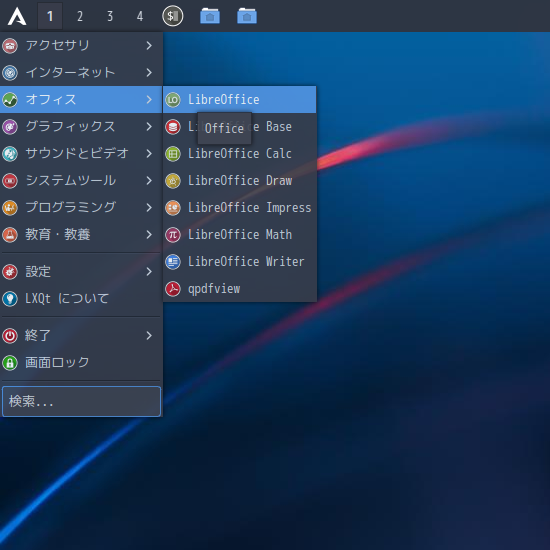Click the LibreOffice Writer document icon
The width and height of the screenshot is (550, 550).
tap(173, 262)
